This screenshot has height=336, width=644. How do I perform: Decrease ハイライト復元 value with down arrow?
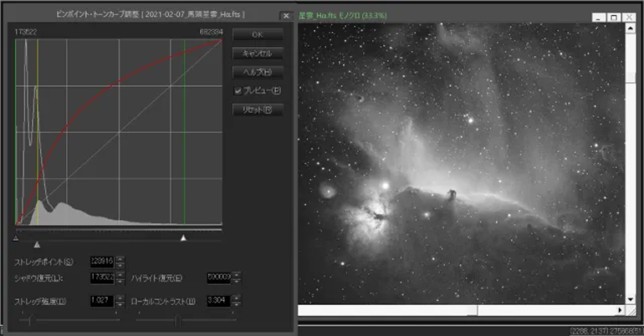[237, 281]
